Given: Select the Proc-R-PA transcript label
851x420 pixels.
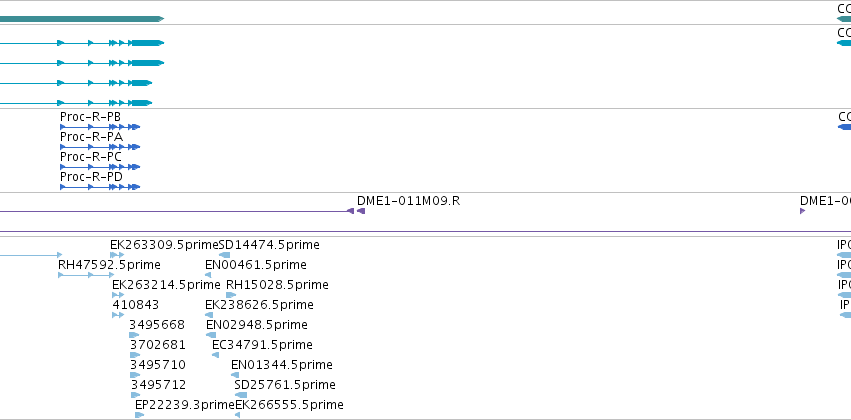Looking at the screenshot, I should (91, 137).
